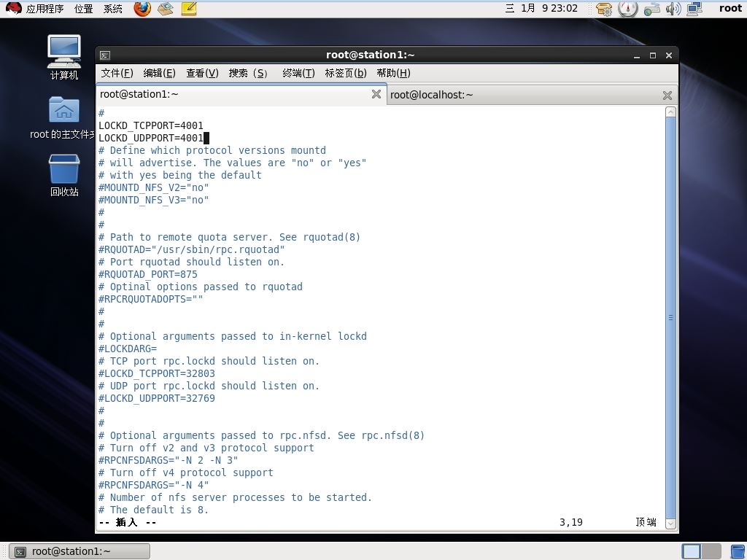Click the terminal title root@station1:~

[370, 55]
